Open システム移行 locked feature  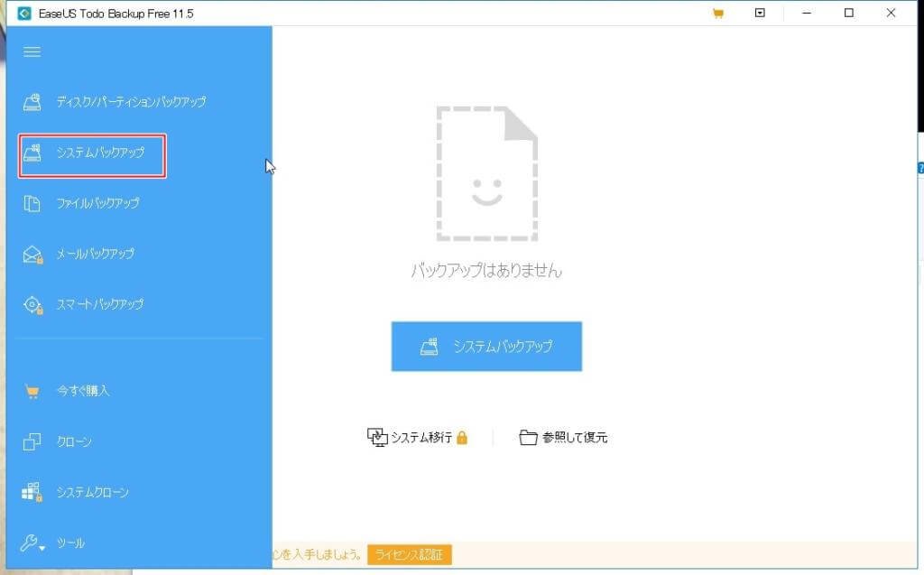(x=421, y=438)
